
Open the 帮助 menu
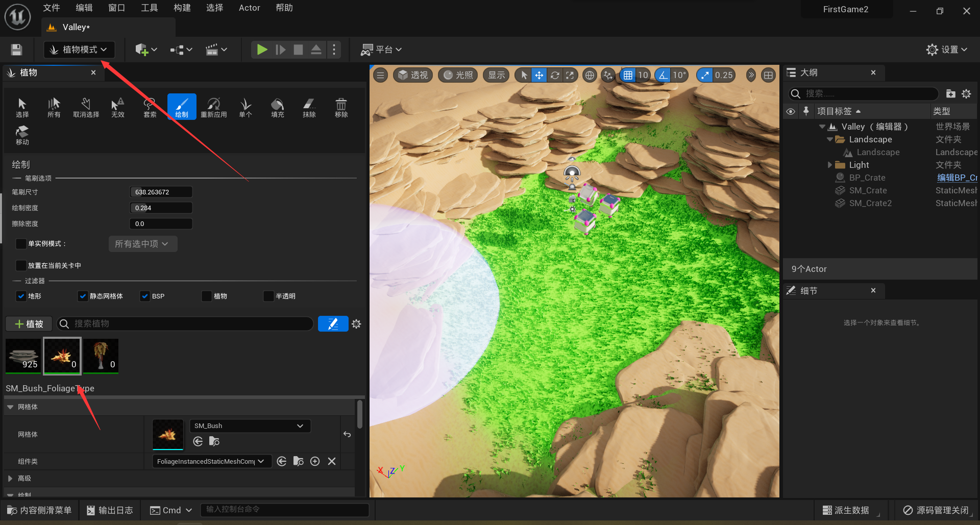pos(284,8)
